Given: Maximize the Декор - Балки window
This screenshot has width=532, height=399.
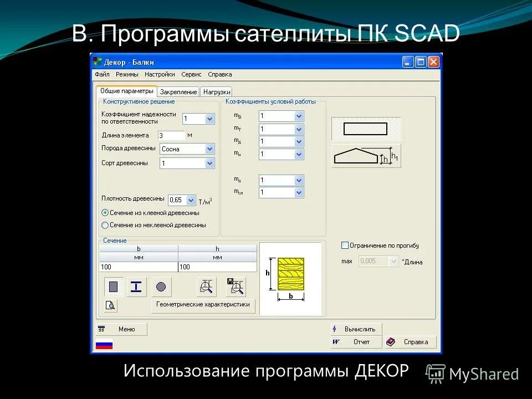Looking at the screenshot, I should click(421, 62).
